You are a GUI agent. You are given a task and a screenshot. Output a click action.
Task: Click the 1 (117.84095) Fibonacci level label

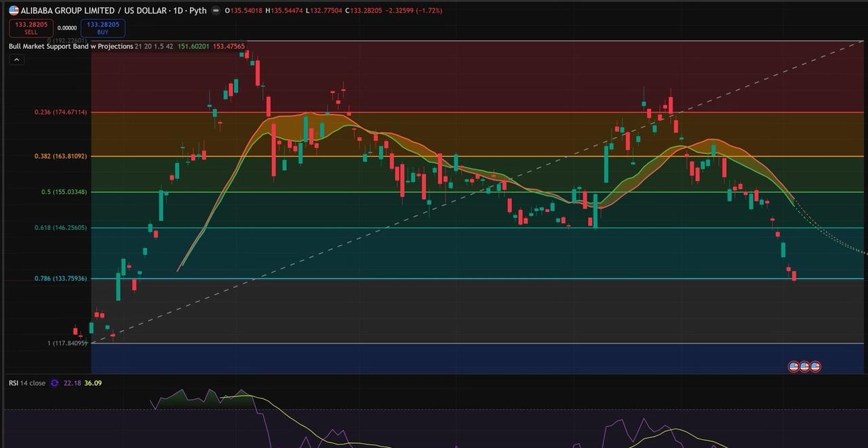[68, 343]
